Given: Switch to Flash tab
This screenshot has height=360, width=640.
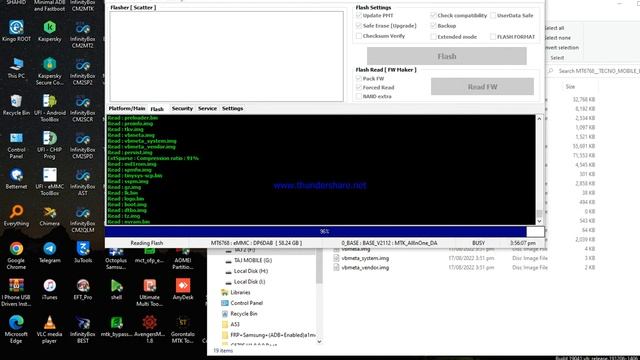Looking at the screenshot, I should tap(157, 109).
